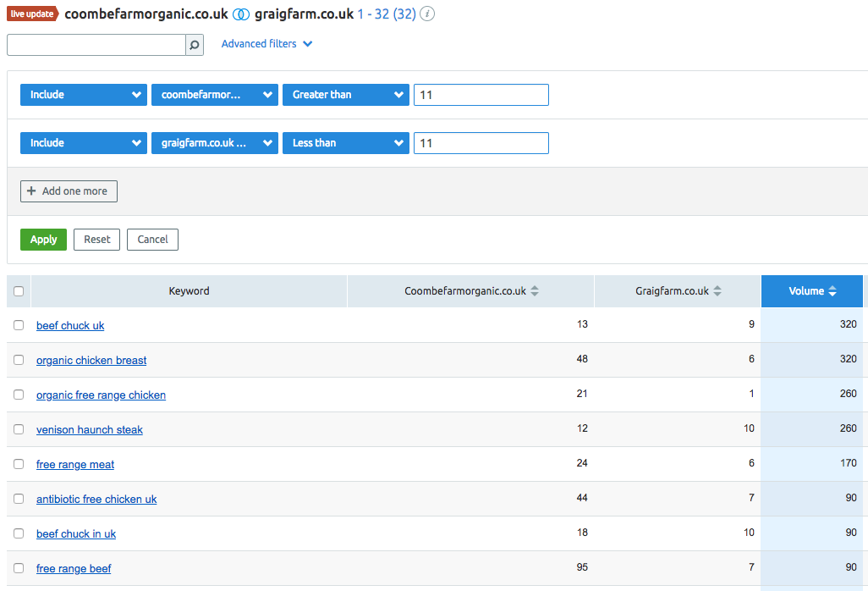The image size is (868, 591).
Task: Sort by Coombefarmorganic.co.uk column arrows
Action: tap(535, 290)
